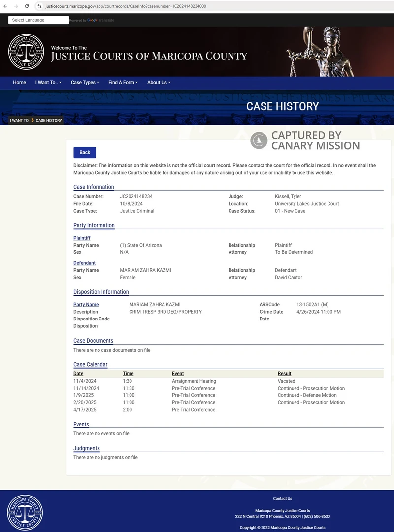The height and width of the screenshot is (532, 394).
Task: Click the Vacated result
Action: tap(286, 381)
